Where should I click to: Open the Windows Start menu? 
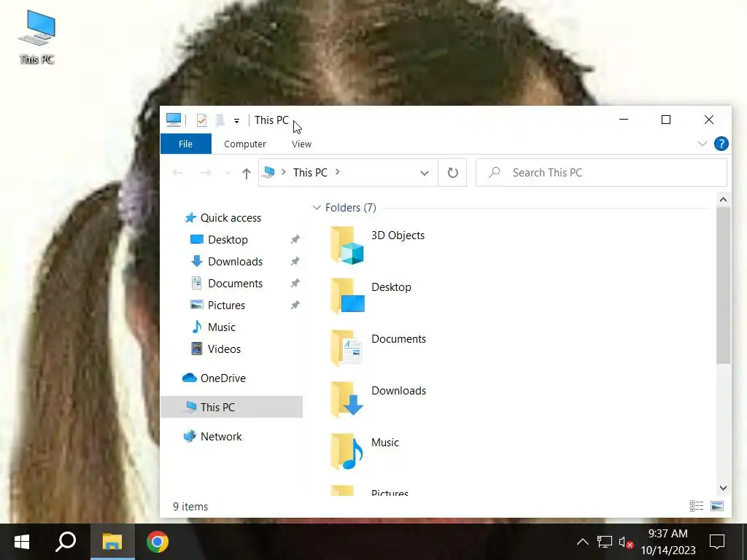pyautogui.click(x=22, y=542)
